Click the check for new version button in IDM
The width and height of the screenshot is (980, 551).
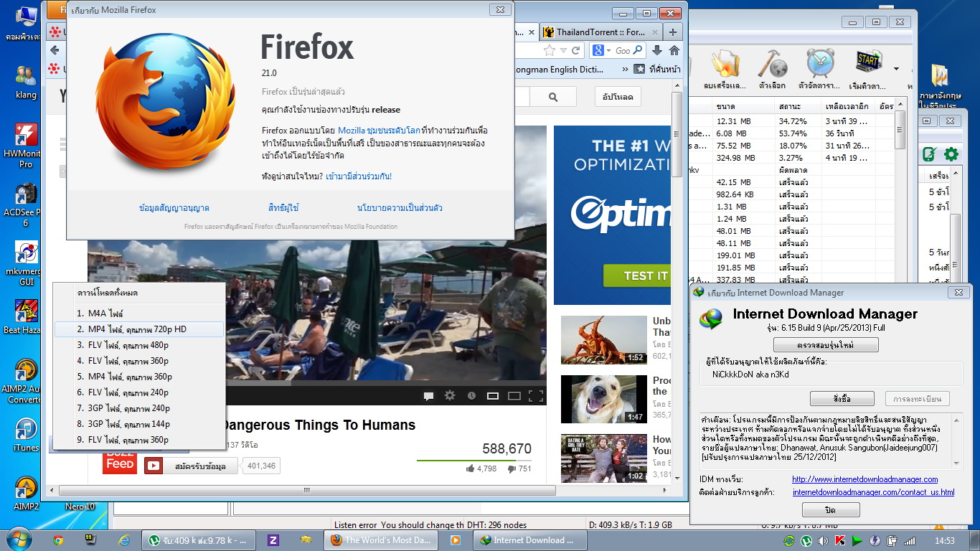point(826,346)
